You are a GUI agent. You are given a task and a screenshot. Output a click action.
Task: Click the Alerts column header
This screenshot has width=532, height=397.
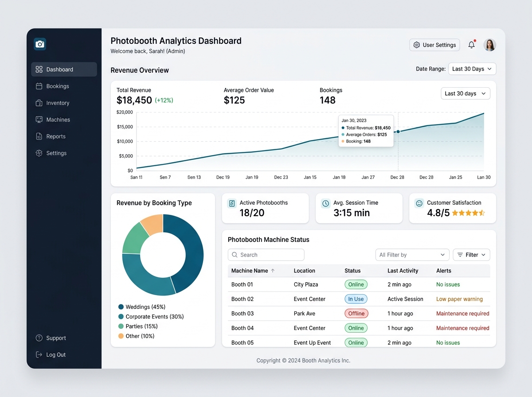tap(444, 271)
